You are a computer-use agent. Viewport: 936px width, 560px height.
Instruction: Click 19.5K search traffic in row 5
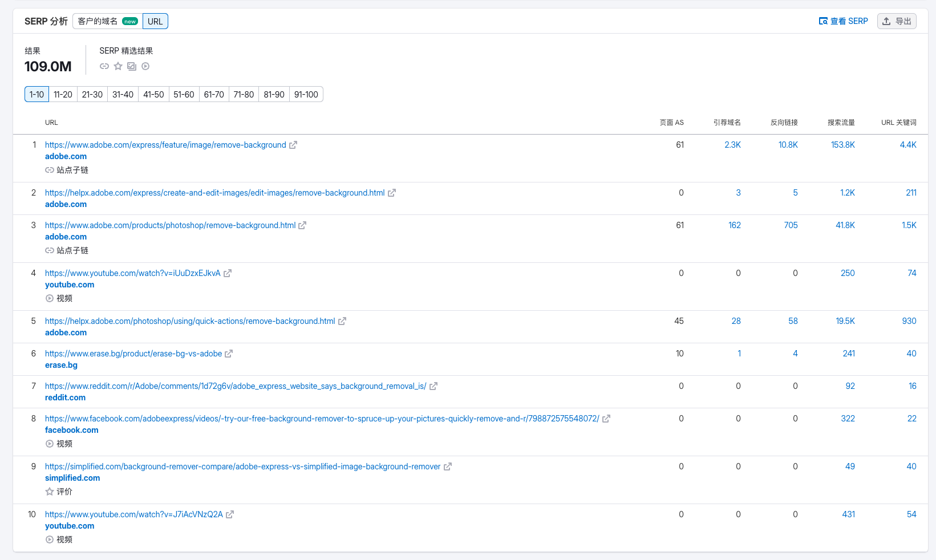tap(845, 321)
